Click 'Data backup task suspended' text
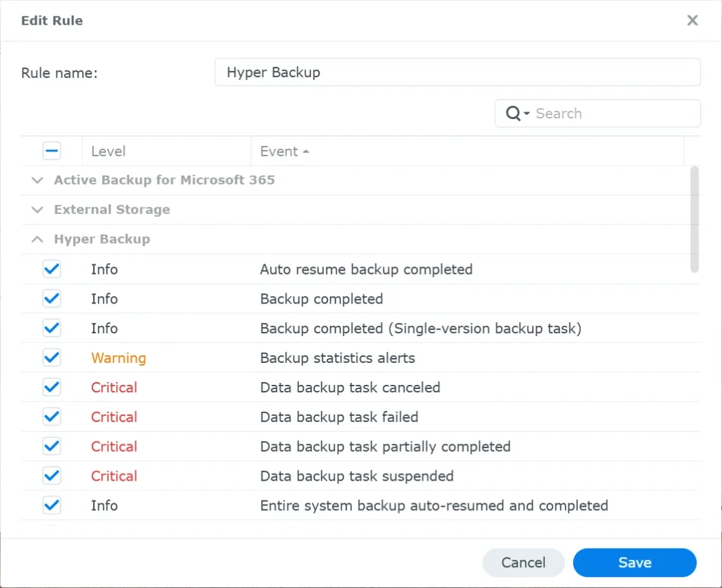This screenshot has height=588, width=722. pyautogui.click(x=357, y=476)
